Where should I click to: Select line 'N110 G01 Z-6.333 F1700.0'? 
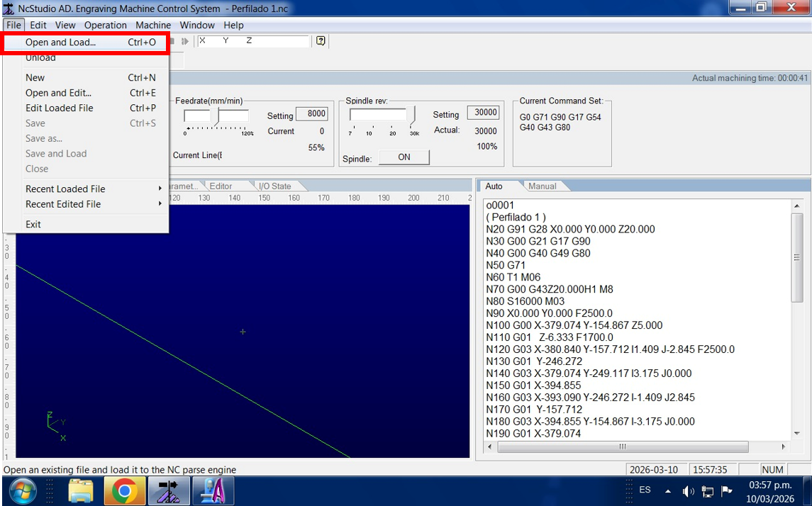point(550,337)
